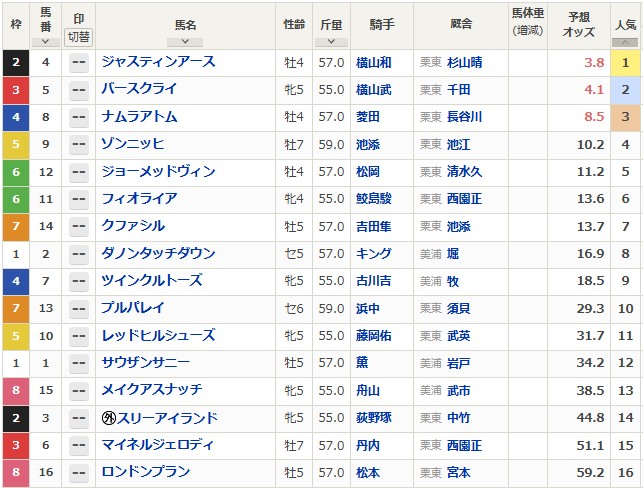Sort the table by 人気 column
The height and width of the screenshot is (488, 643).
(x=625, y=42)
